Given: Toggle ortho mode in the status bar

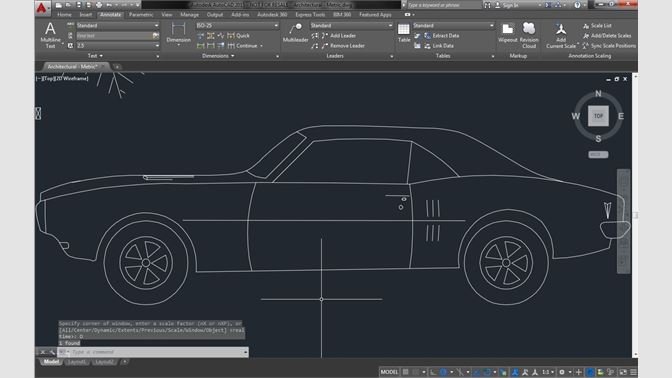Looking at the screenshot, I should pos(433,372).
